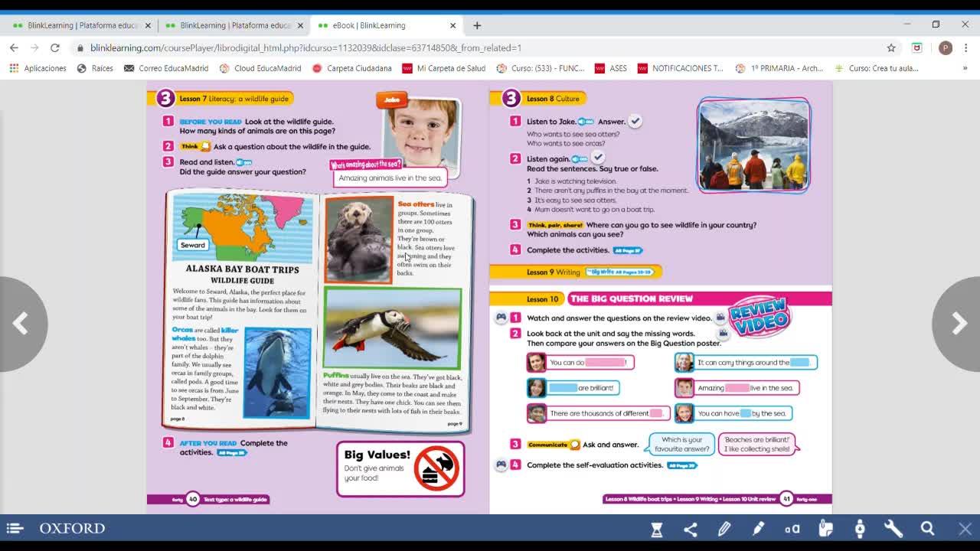Click the Alaska map showing Seward
Image resolution: width=980 pixels, height=551 pixels.
click(x=242, y=227)
